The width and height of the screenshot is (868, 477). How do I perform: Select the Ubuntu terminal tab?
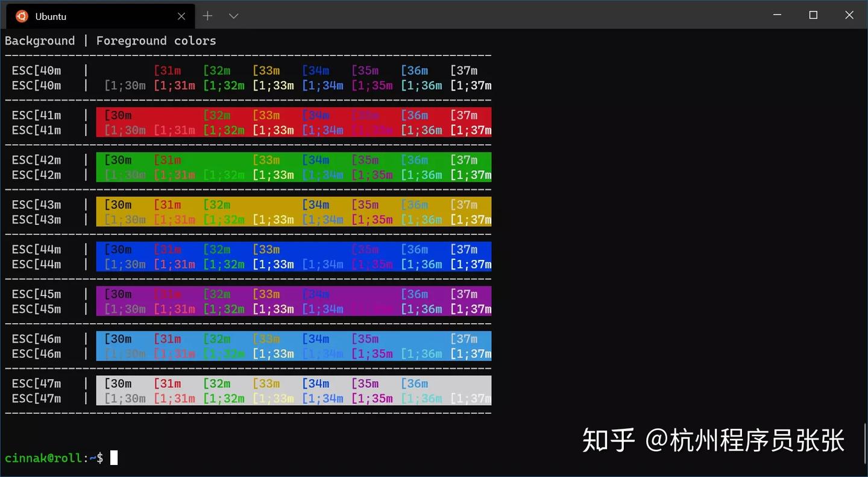[x=100, y=16]
